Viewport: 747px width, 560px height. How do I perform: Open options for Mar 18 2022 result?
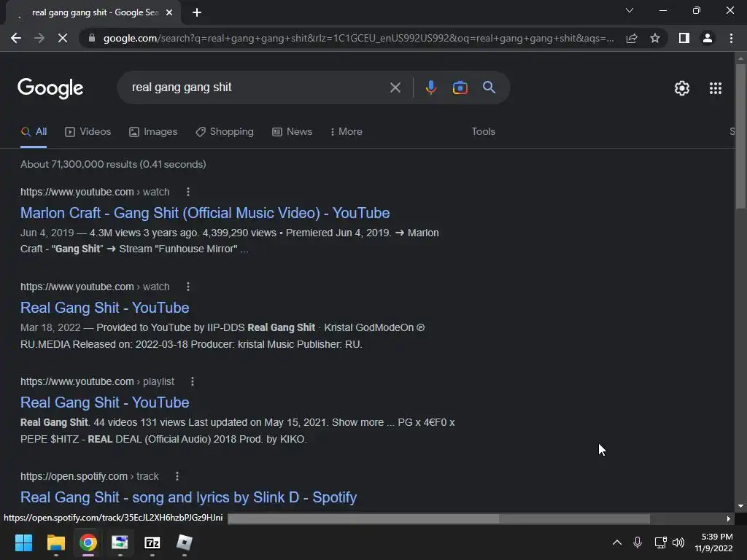(188, 287)
